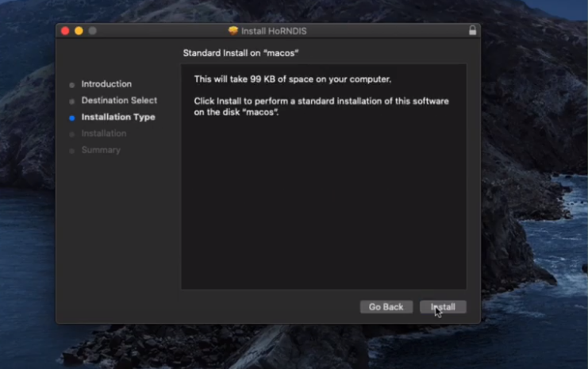Close the installer with the red button
The height and width of the screenshot is (369, 588).
[65, 31]
